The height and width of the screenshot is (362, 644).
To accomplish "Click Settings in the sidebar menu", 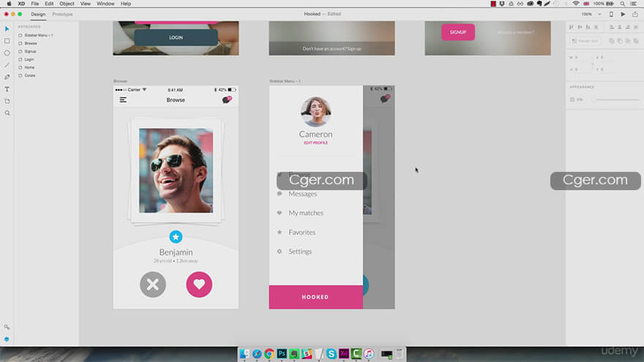I will [300, 252].
